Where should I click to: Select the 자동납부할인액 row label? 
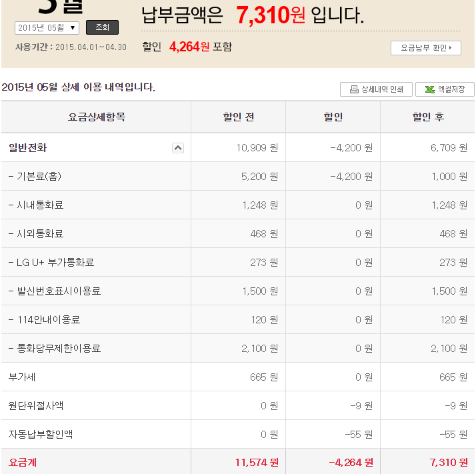coord(41,435)
